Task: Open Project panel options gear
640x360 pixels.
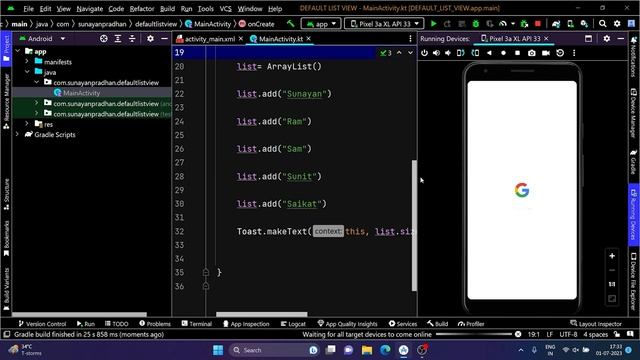Action: point(150,39)
